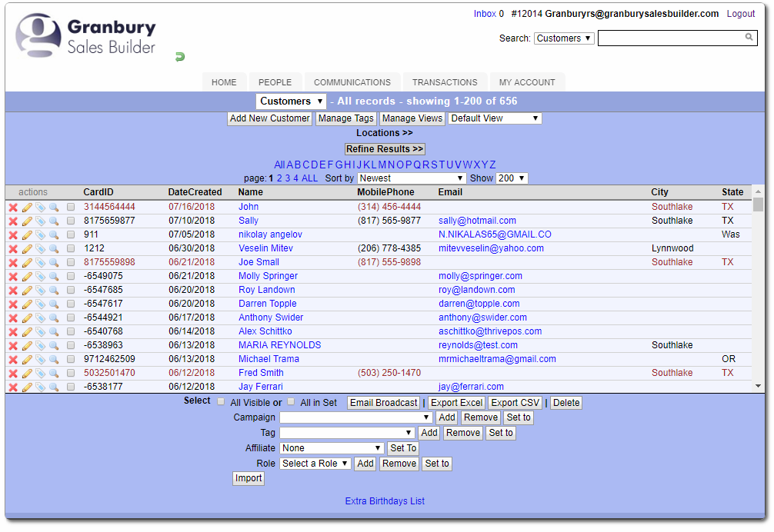This screenshot has width=774, height=532.
Task: Click Refine Results >> button
Action: (x=385, y=149)
